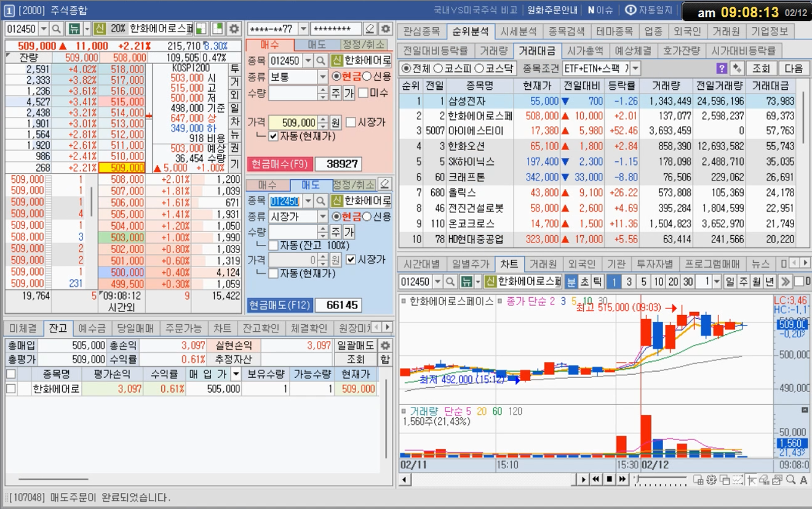Switch to 예수금 tab
The image size is (812, 509).
click(x=92, y=328)
